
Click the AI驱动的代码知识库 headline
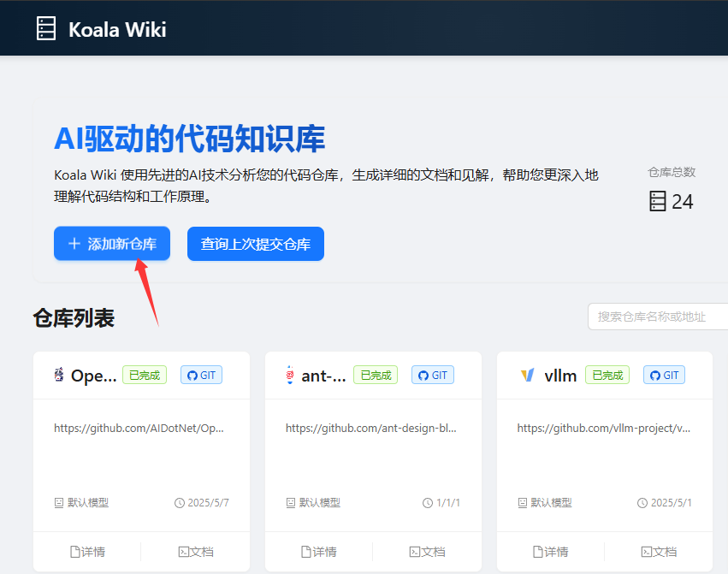(x=189, y=139)
